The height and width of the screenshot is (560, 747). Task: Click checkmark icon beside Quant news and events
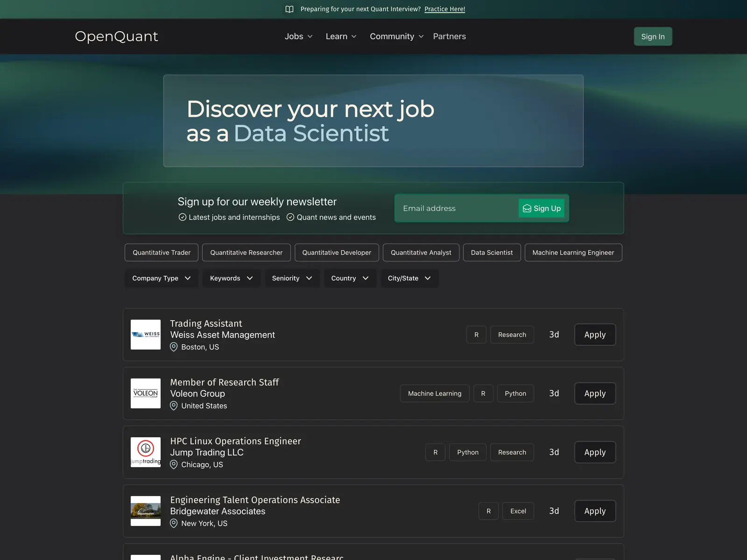(x=290, y=217)
